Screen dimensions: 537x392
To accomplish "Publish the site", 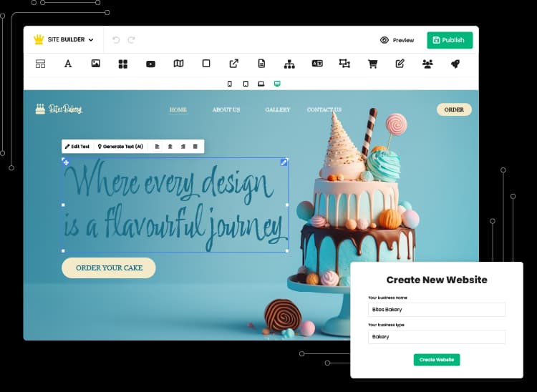I will [x=450, y=40].
